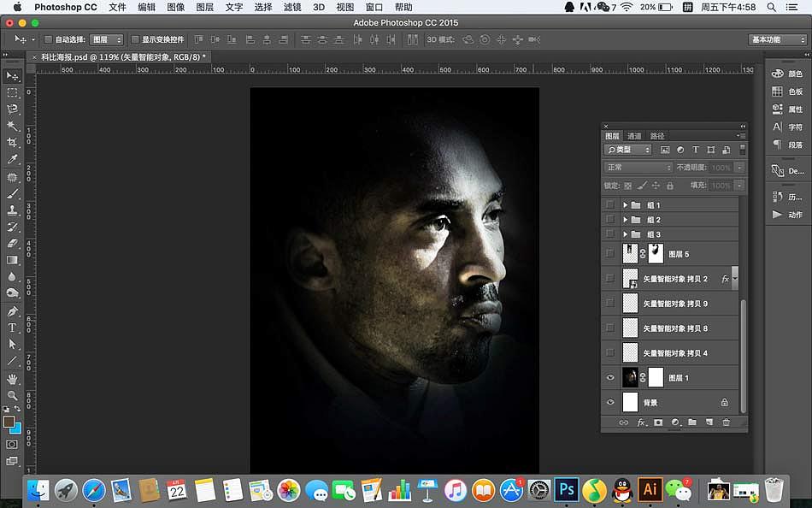Create new adjustment layer icon
Viewport: 812px width, 508px height.
click(x=675, y=422)
